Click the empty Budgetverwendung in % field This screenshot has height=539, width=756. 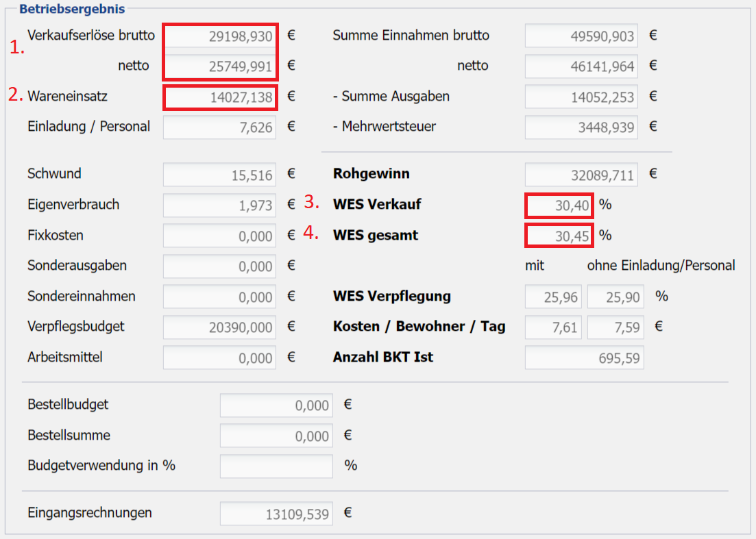click(x=276, y=466)
